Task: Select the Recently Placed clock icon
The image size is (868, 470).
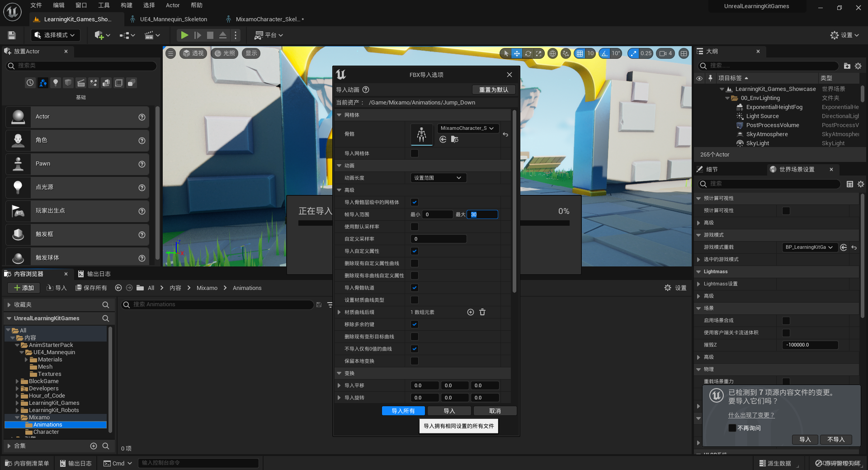Action: [30, 83]
